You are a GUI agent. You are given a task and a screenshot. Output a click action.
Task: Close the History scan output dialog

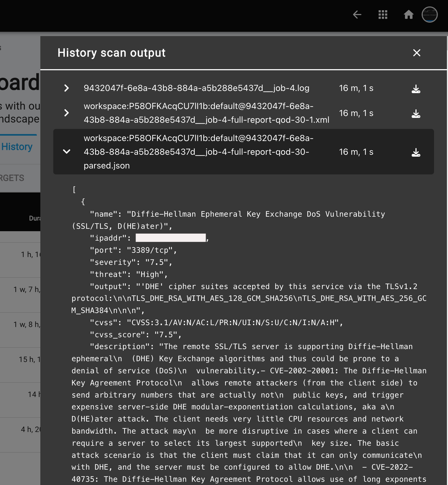click(x=417, y=53)
